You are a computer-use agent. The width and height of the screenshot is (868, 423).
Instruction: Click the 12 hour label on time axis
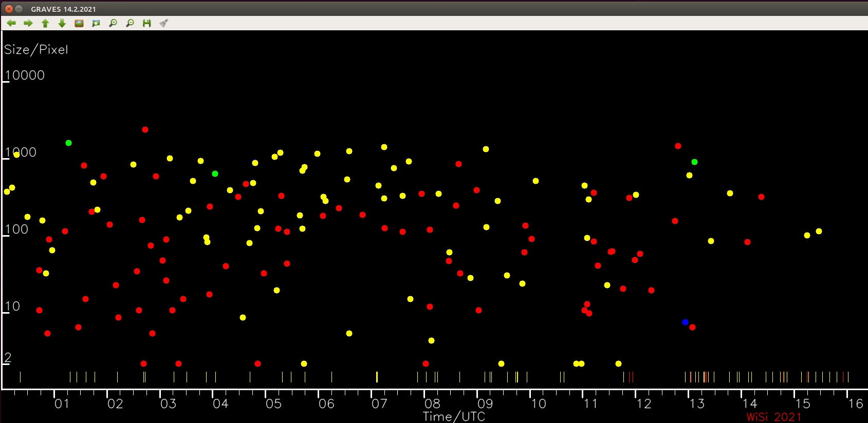[x=644, y=404]
